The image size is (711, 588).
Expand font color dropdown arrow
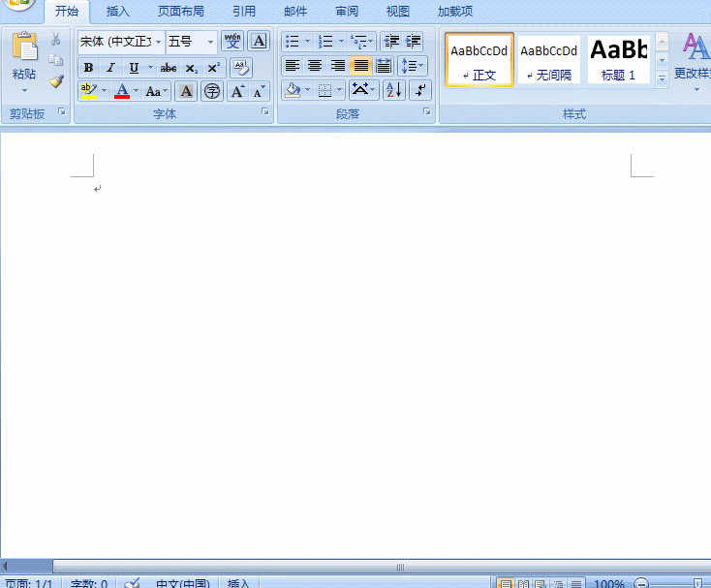(x=136, y=91)
